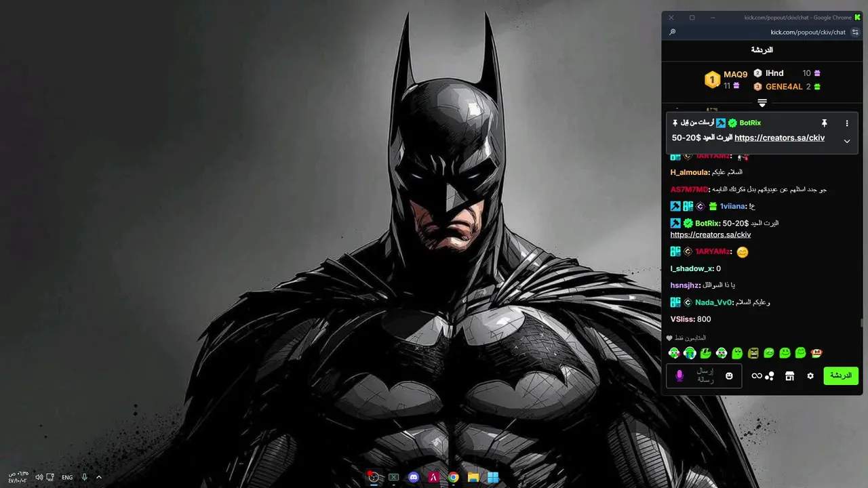Select IHnd in the gift leaderboard
868x488 pixels.
pyautogui.click(x=774, y=73)
